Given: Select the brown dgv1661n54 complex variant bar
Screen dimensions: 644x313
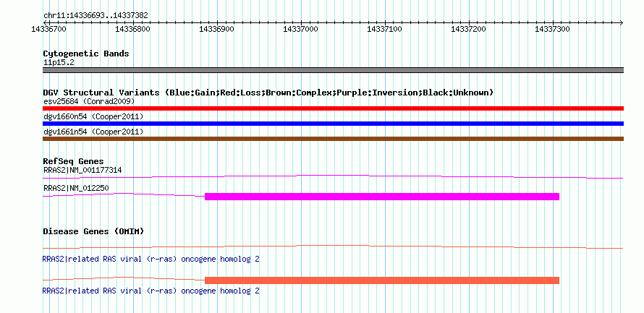Looking at the screenshot, I should click(333, 139).
